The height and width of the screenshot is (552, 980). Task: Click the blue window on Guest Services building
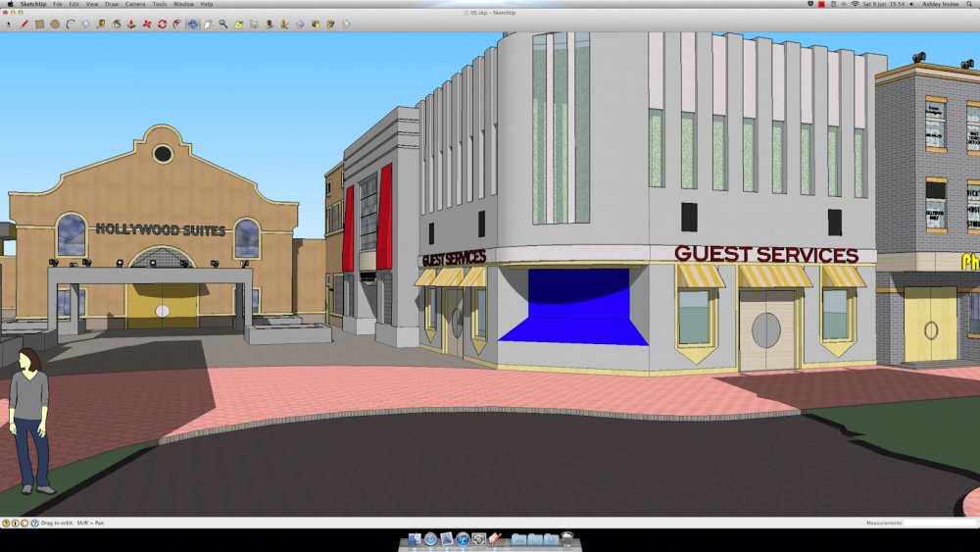point(573,306)
